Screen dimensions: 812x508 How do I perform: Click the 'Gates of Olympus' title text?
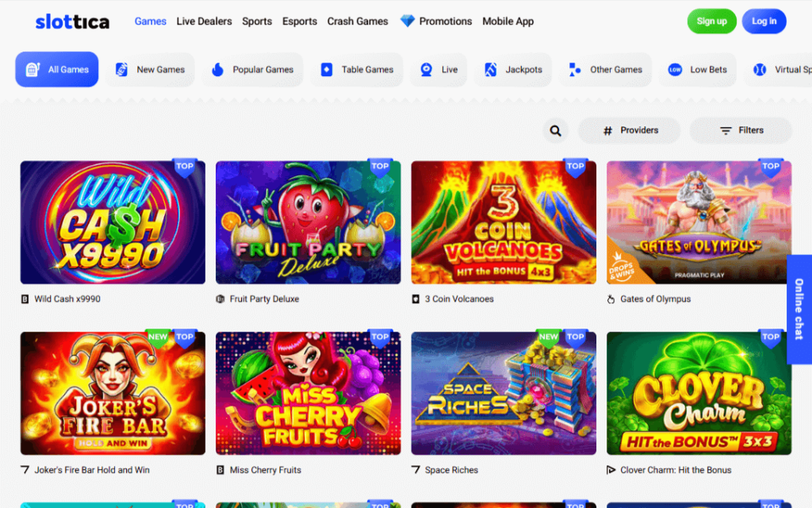click(656, 299)
